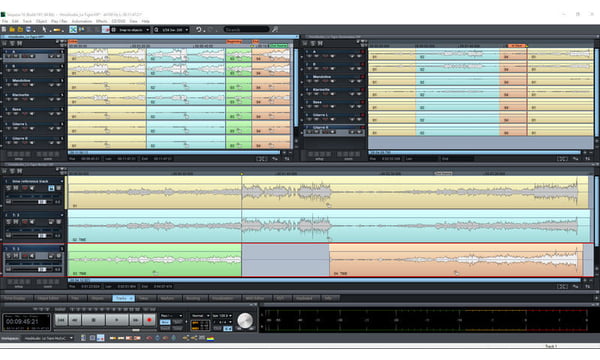Screen dimensions: 600x360
Task: Switch to the Tracks docker tab
Action: coord(123,298)
